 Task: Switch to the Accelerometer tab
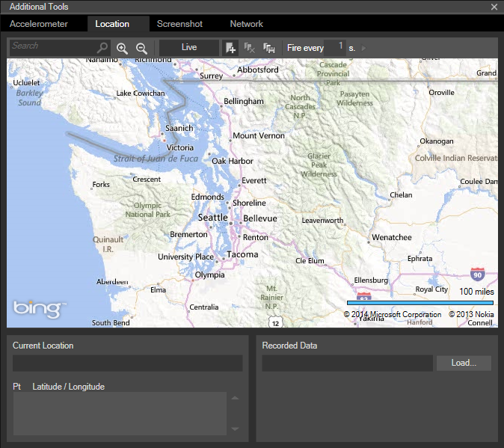pos(39,24)
